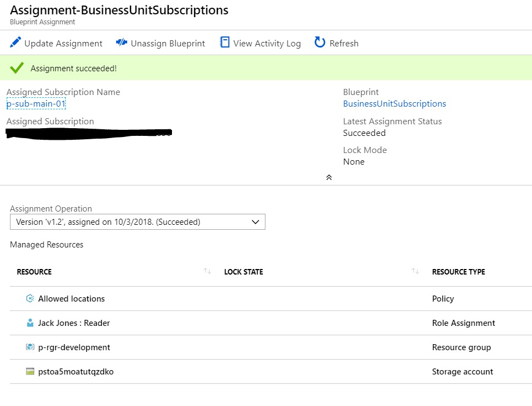Click the Update Assignment text label

(63, 44)
